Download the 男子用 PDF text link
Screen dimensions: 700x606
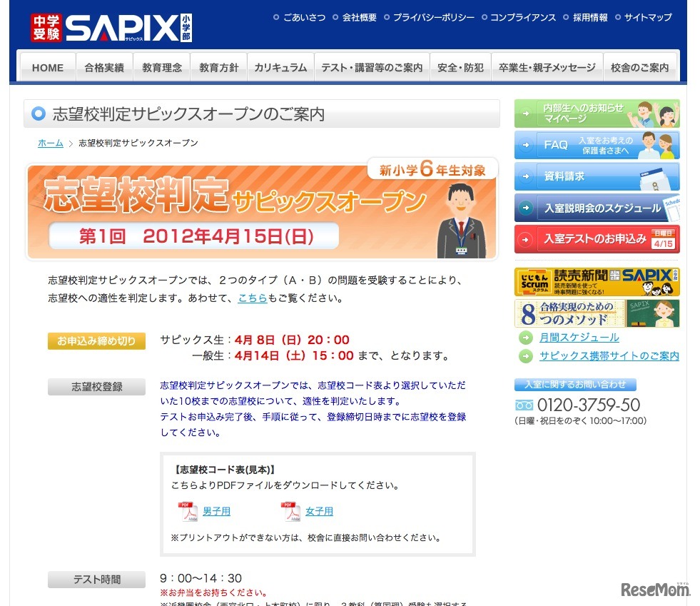[216, 511]
